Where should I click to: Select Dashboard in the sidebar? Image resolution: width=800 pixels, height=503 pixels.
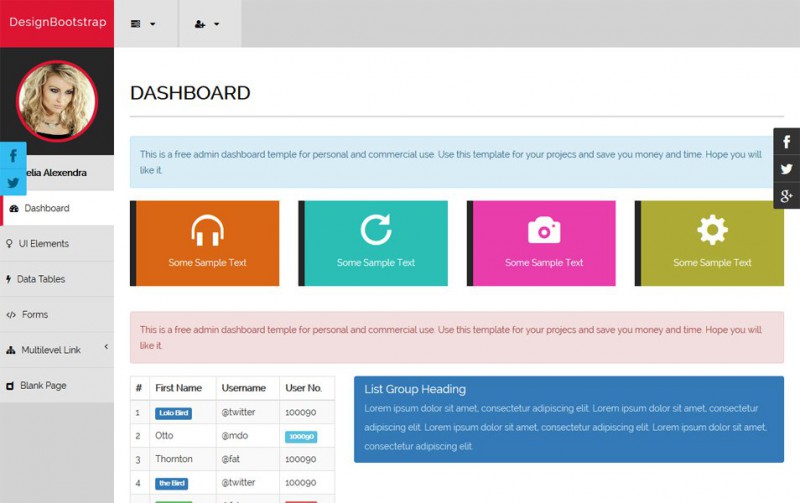pyautogui.click(x=47, y=208)
